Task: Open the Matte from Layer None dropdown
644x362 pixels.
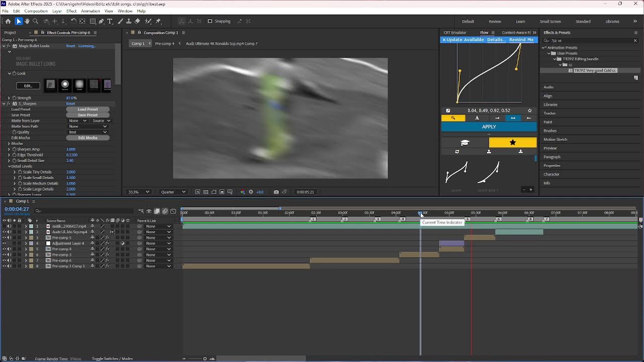Action: tap(78, 121)
